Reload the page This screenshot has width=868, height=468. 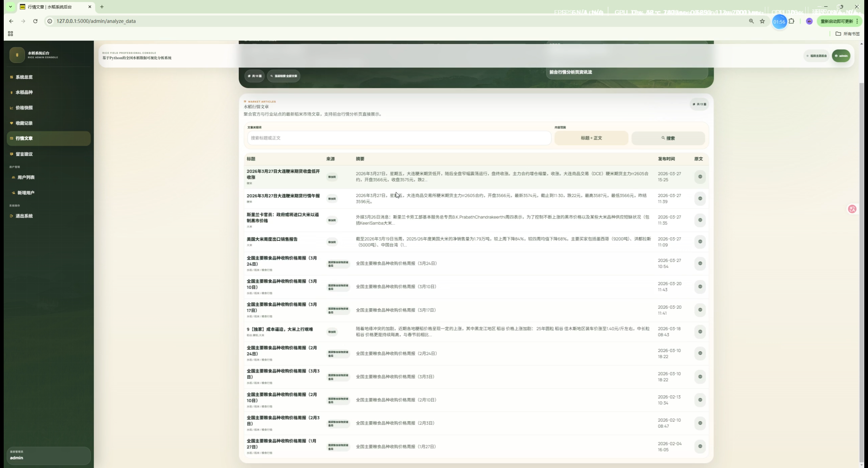point(35,21)
